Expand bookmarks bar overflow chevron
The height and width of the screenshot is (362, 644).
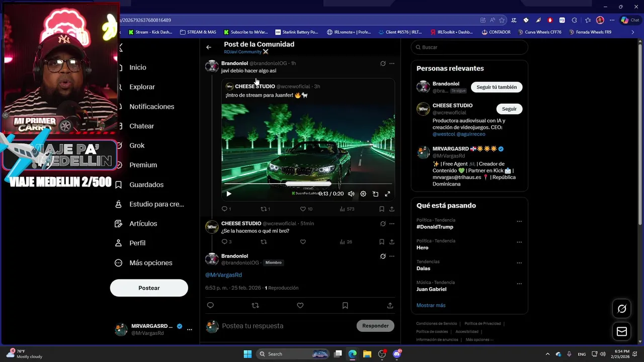[632, 32]
